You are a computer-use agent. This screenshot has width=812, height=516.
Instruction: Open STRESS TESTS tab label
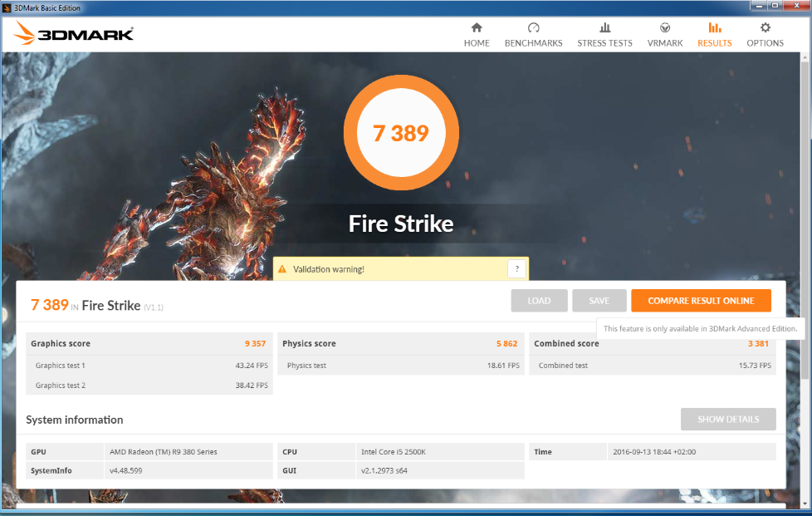pyautogui.click(x=605, y=43)
